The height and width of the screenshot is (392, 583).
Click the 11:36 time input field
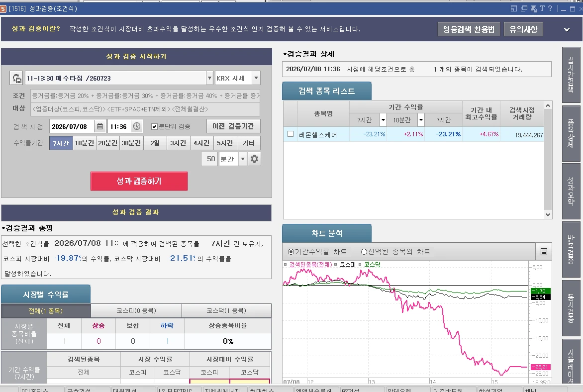119,126
